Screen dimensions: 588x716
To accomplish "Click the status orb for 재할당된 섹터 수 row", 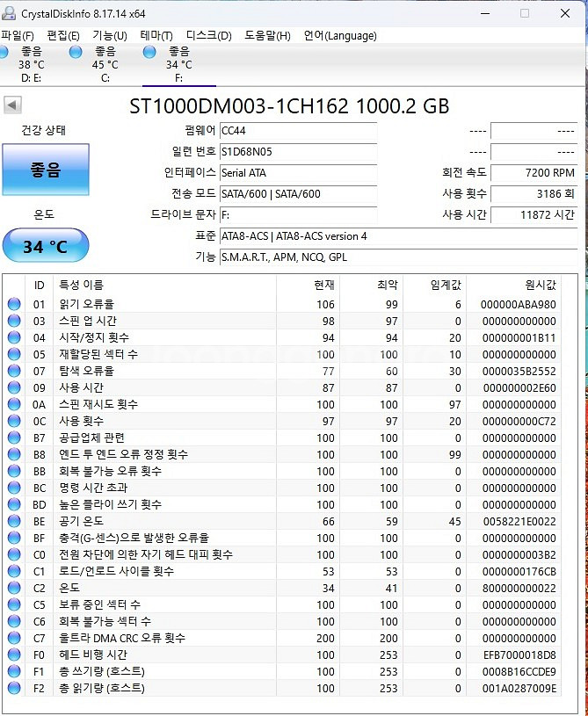I will click(x=14, y=354).
